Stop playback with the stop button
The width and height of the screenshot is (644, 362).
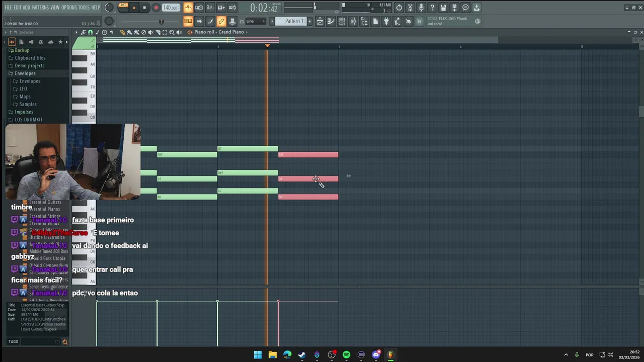pyautogui.click(x=144, y=8)
